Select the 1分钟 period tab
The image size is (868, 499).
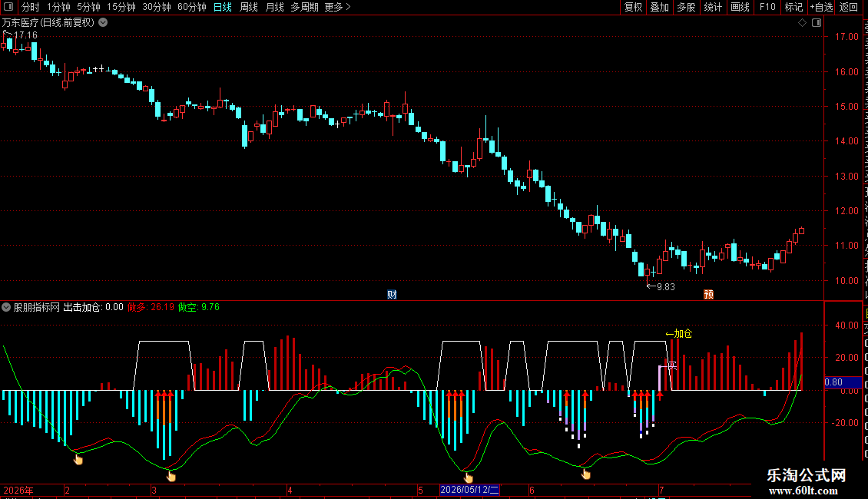pyautogui.click(x=58, y=7)
